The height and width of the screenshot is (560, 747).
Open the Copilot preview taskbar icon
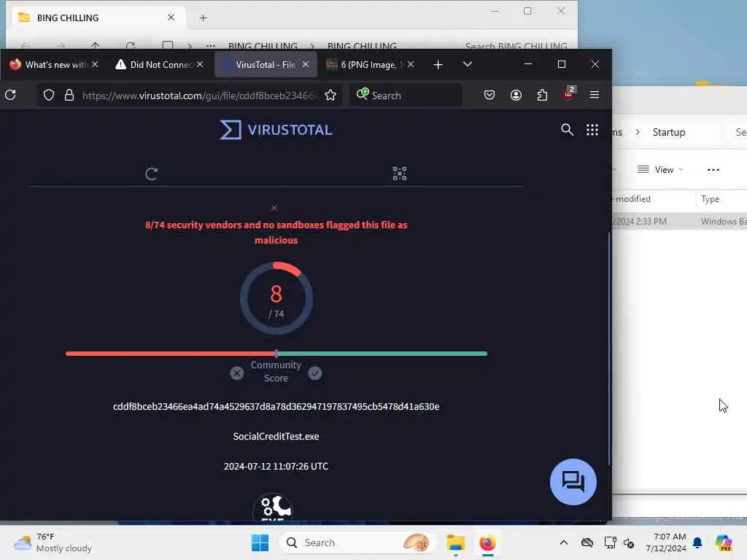tap(724, 542)
